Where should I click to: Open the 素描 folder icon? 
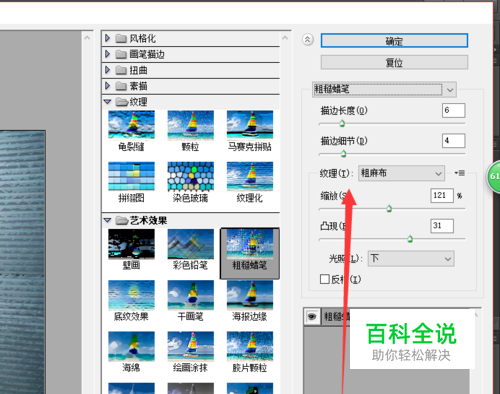(x=121, y=86)
